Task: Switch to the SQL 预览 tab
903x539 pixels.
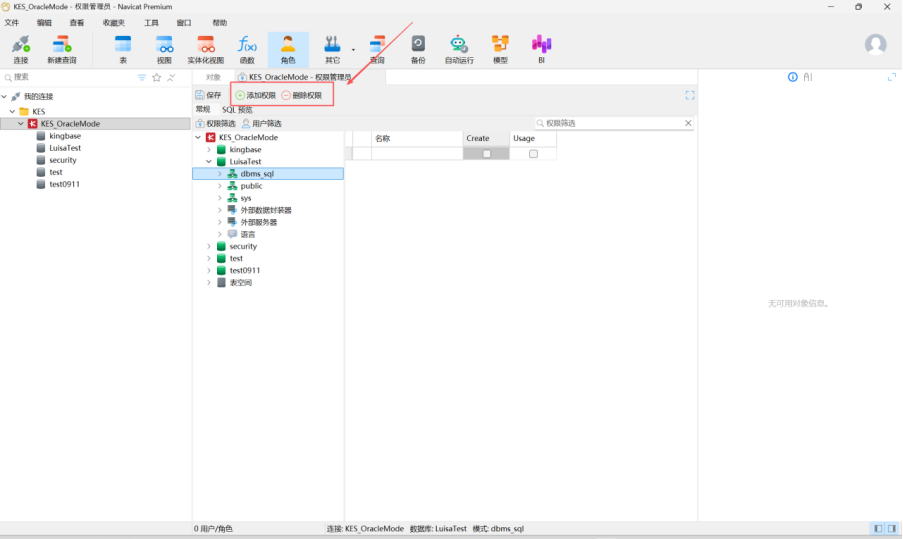Action: (x=237, y=110)
